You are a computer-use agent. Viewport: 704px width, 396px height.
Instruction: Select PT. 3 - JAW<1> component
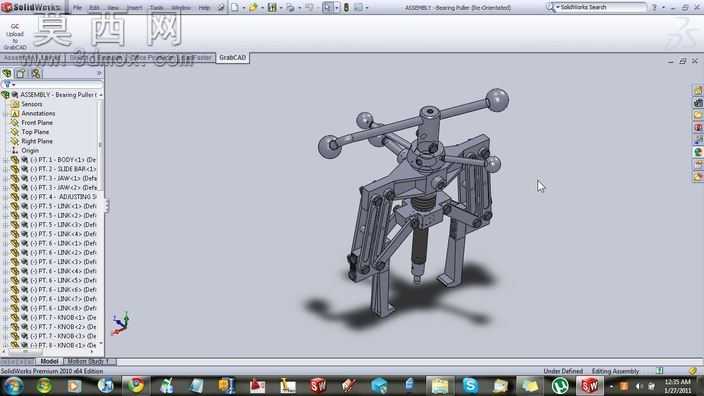(63, 178)
